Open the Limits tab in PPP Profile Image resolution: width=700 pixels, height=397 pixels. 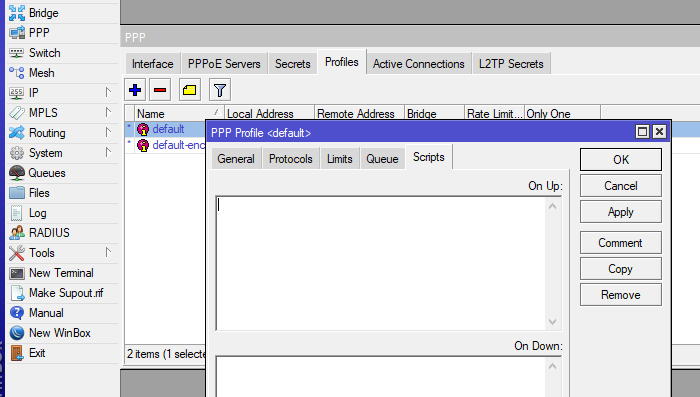pyautogui.click(x=340, y=159)
